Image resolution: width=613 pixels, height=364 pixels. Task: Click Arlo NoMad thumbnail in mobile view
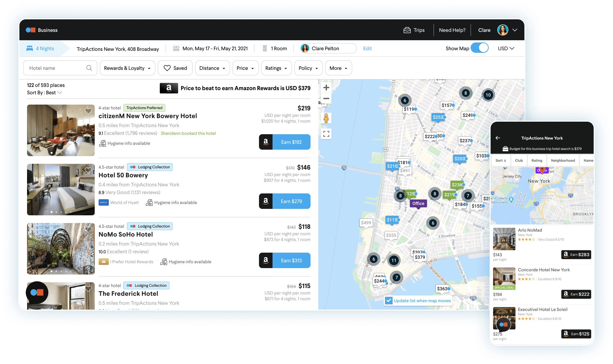[504, 239]
